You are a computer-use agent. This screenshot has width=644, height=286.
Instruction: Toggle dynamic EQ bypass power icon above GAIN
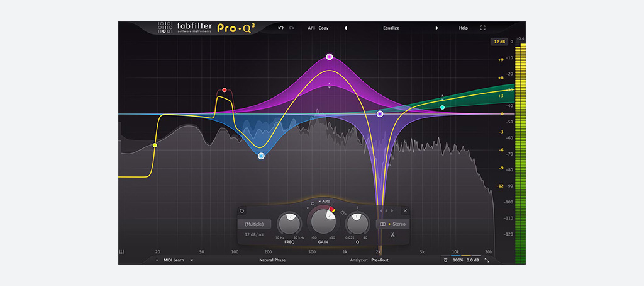313,203
